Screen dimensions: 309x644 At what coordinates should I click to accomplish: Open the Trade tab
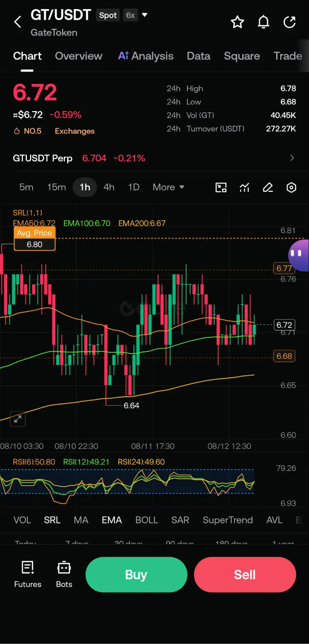tap(288, 56)
